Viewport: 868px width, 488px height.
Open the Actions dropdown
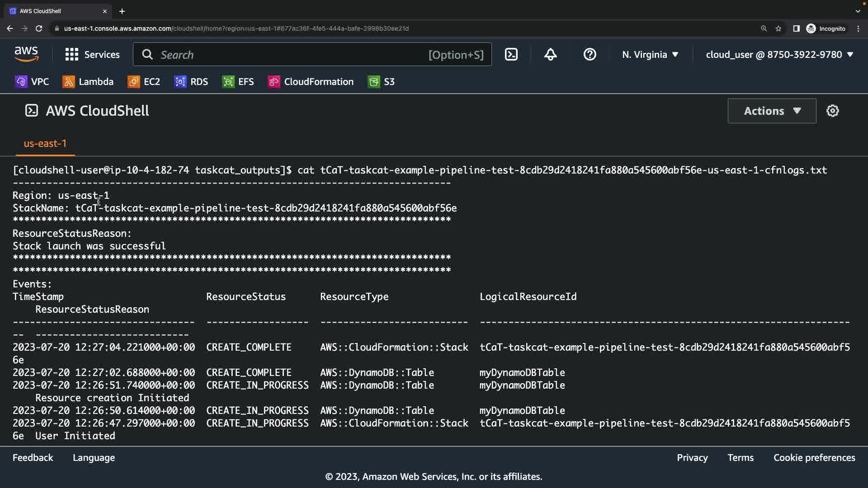click(x=772, y=111)
